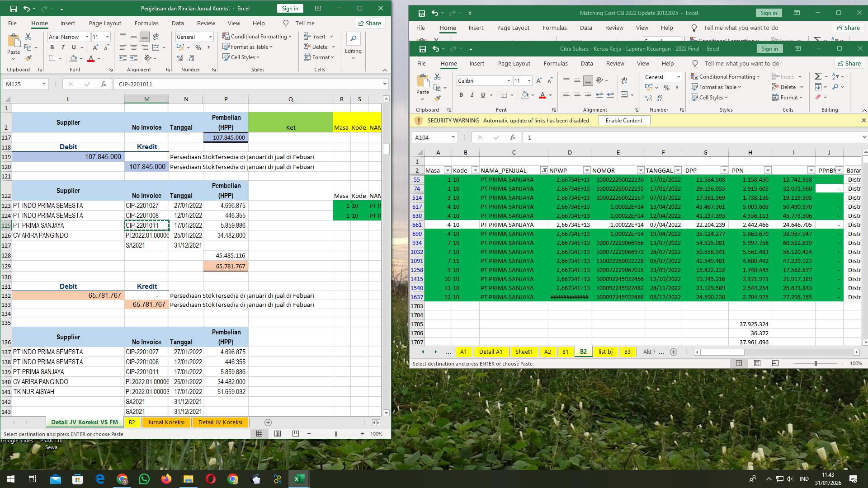Adjust the zoom slider
Image resolution: width=868 pixels, height=488 pixels.
click(815, 363)
